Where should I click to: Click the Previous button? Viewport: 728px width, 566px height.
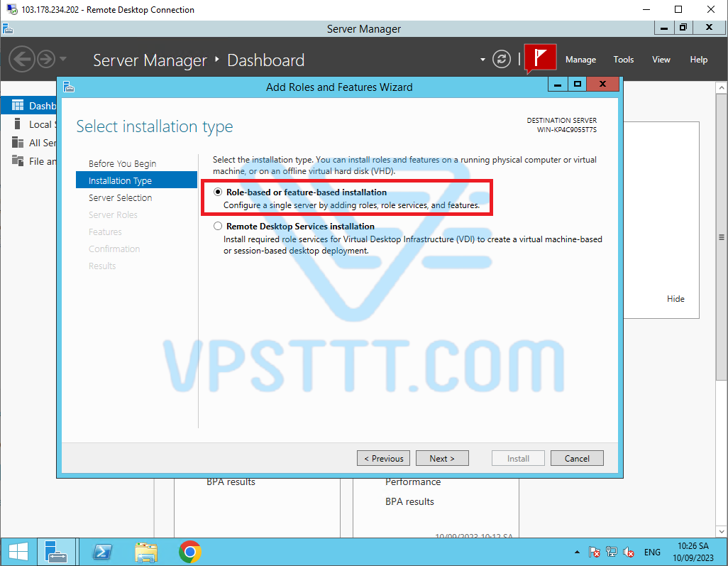pos(383,458)
